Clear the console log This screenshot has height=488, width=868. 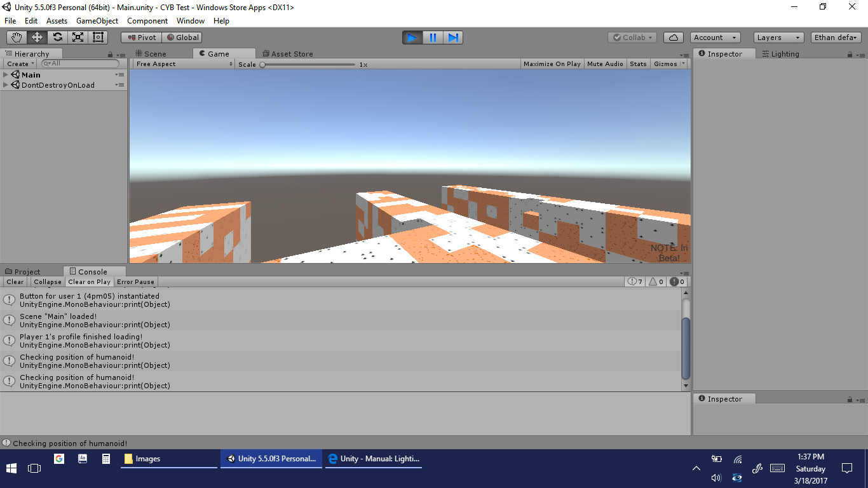coord(15,282)
